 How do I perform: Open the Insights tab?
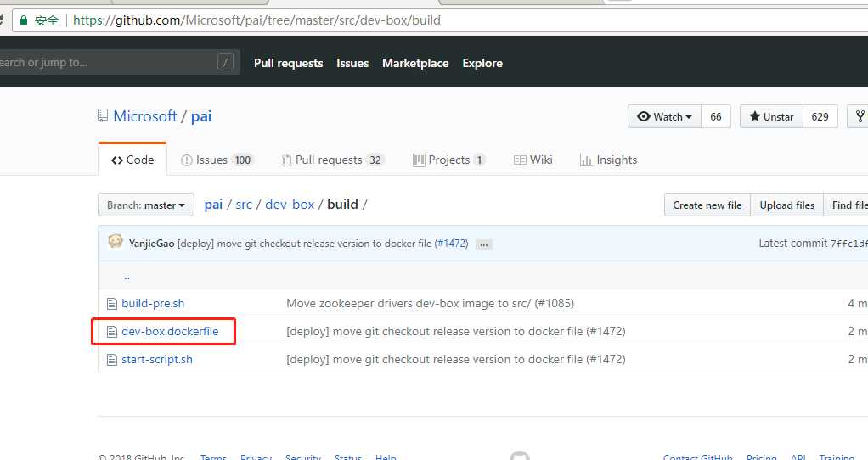(608, 160)
